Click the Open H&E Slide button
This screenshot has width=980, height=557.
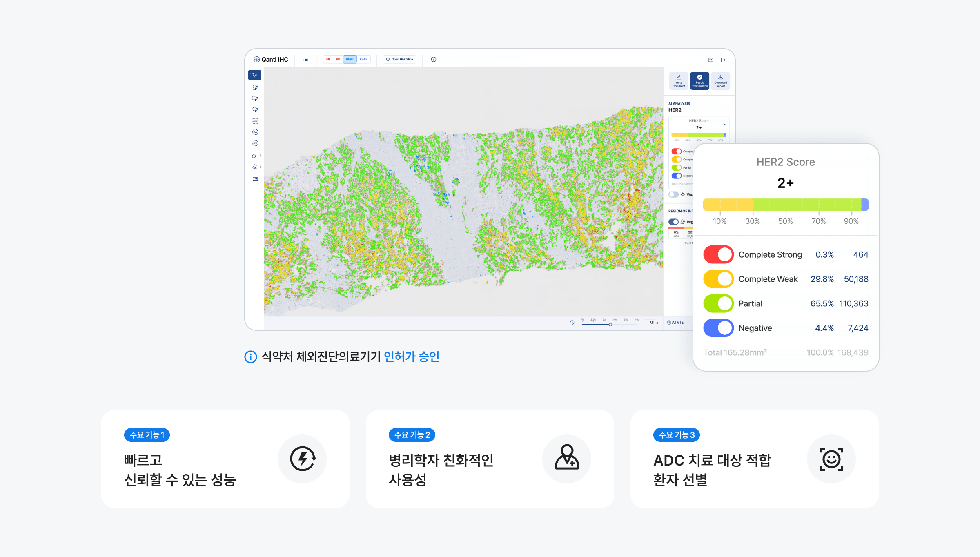click(400, 60)
